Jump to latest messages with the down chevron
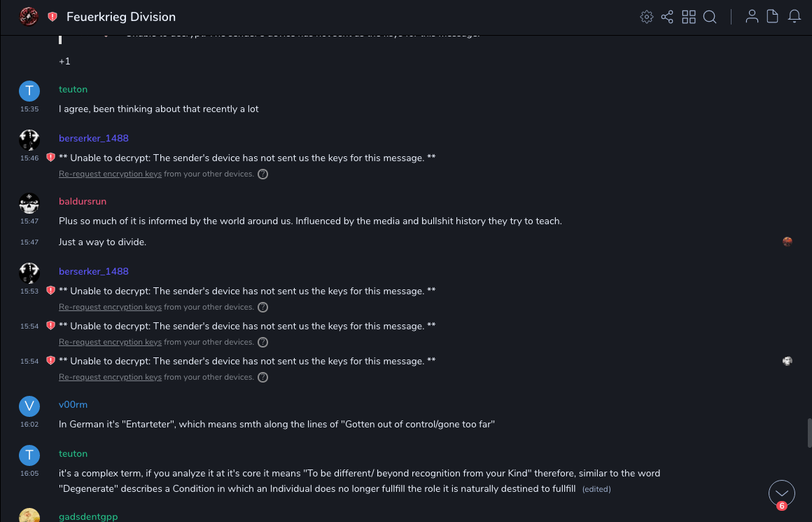This screenshot has width=812, height=522. [781, 493]
